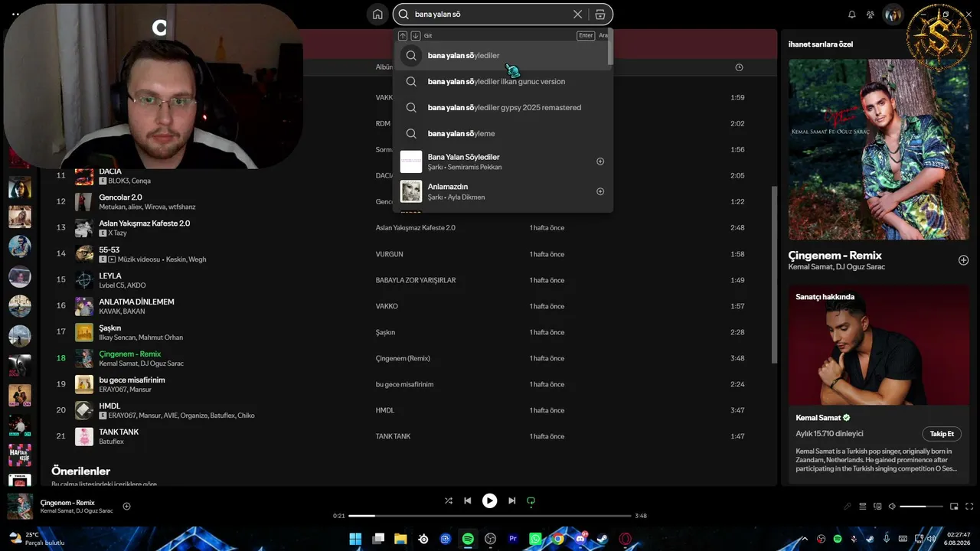The height and width of the screenshot is (551, 980).
Task: Open Windows Start menu
Action: tap(355, 539)
